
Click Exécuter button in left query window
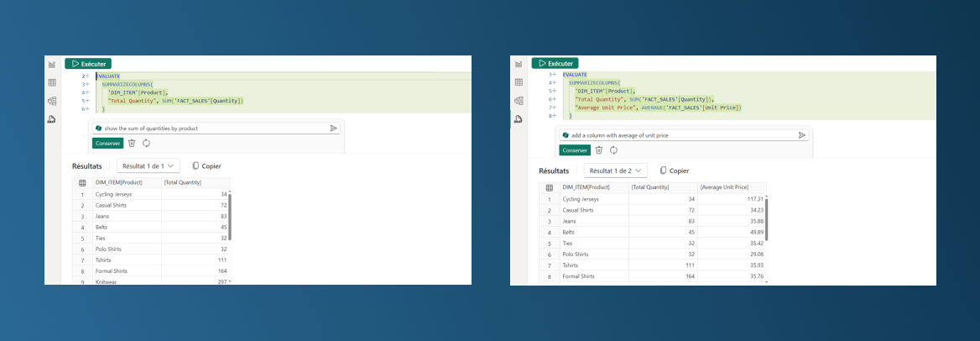[x=88, y=64]
